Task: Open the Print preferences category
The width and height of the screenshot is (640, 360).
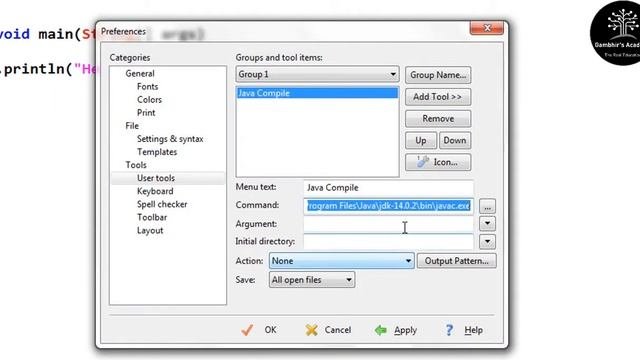Action: click(x=146, y=113)
